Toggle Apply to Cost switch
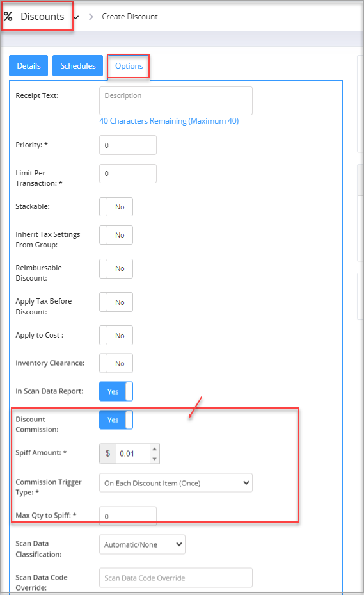Viewport: 364px width, 595px height. coord(116,336)
